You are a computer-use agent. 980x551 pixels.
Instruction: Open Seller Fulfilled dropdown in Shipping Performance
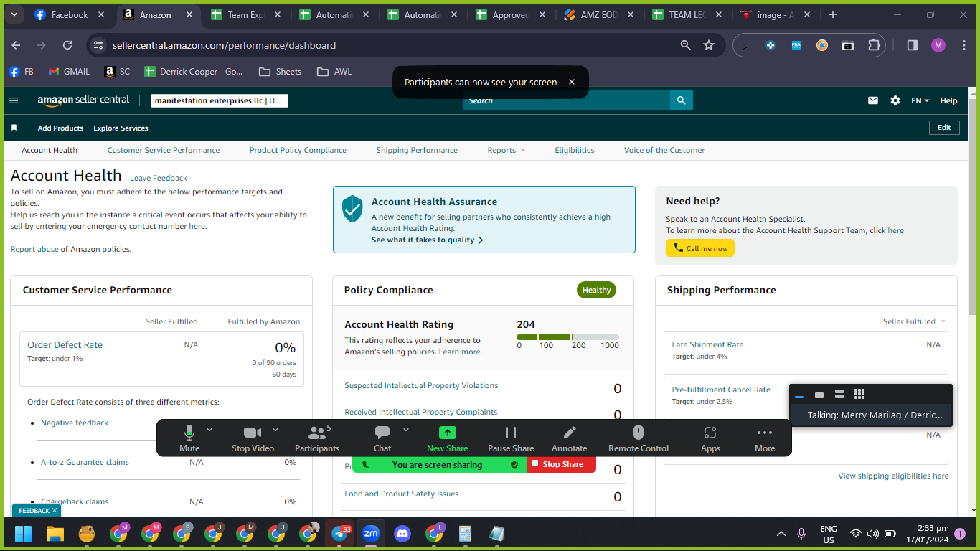[914, 321]
